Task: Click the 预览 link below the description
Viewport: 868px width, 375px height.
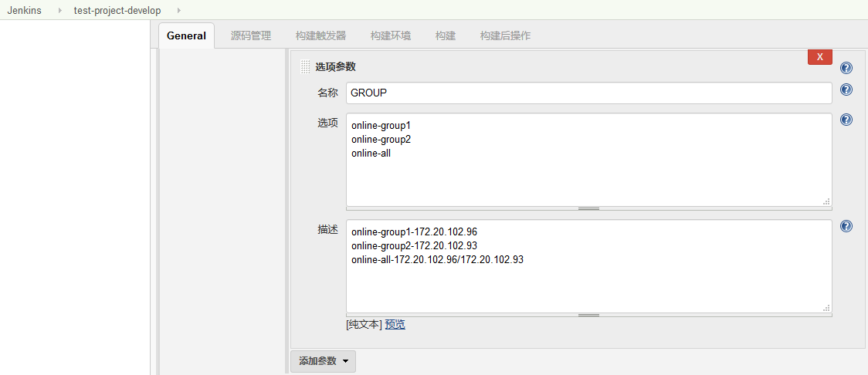Action: [395, 325]
